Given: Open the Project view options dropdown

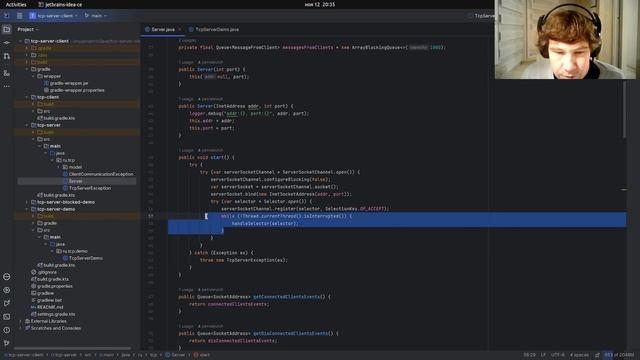Looking at the screenshot, I should click(x=28, y=29).
